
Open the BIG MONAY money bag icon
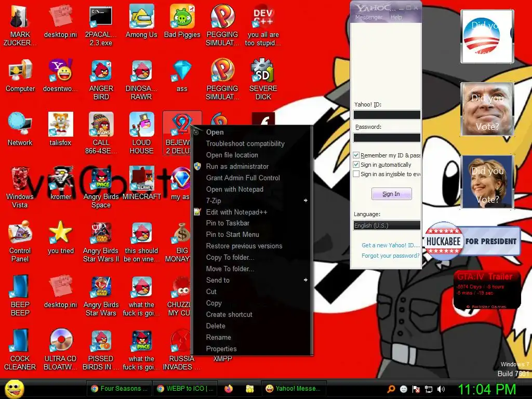pyautogui.click(x=182, y=241)
